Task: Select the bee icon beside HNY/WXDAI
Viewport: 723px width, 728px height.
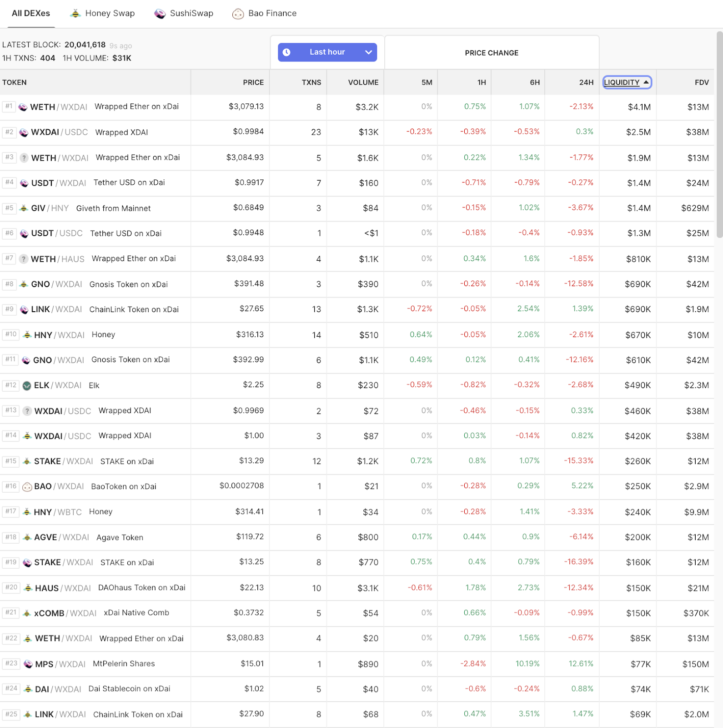Action: tap(27, 335)
